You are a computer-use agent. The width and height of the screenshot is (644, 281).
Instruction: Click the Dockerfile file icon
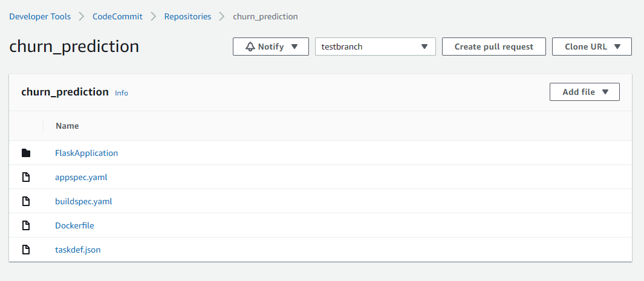coord(26,225)
